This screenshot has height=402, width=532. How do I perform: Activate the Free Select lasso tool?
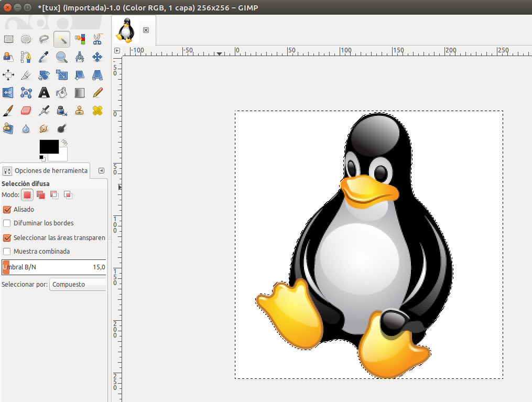44,39
